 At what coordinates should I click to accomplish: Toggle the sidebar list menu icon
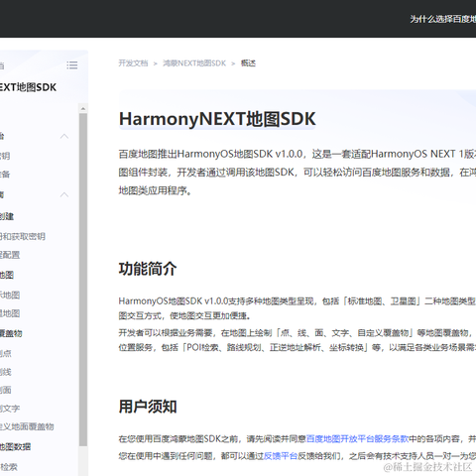tap(71, 65)
